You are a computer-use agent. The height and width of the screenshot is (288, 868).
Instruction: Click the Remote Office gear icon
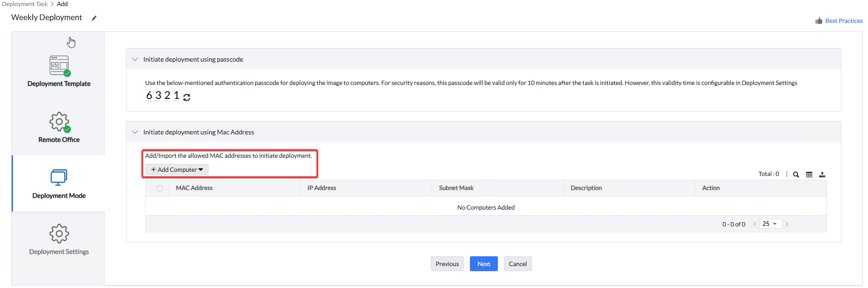click(x=59, y=122)
